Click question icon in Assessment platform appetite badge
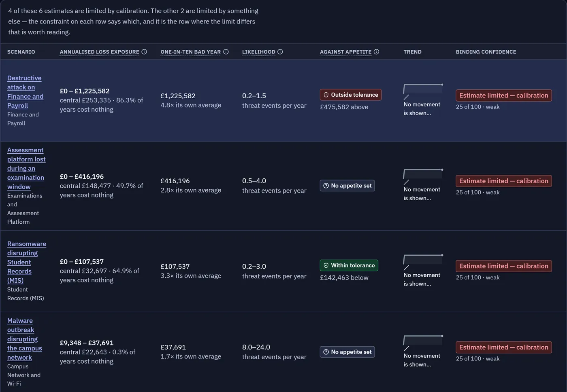The image size is (567, 392). point(326,186)
